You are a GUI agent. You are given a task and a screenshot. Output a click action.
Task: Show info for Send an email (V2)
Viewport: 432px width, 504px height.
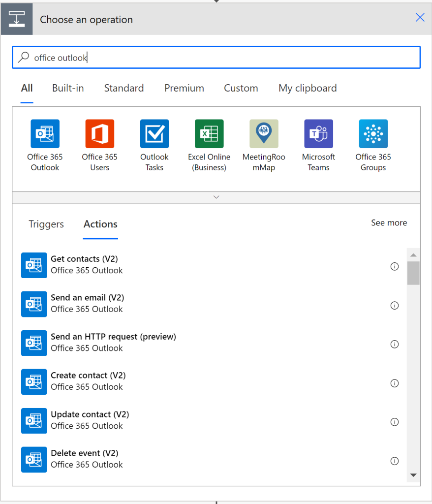tap(395, 305)
